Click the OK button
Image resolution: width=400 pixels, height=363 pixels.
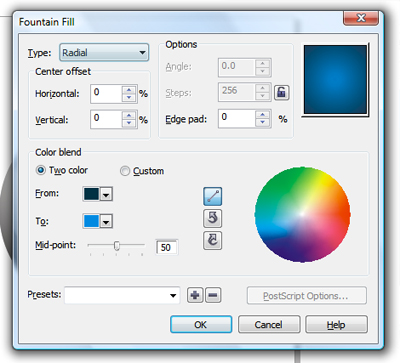click(201, 324)
